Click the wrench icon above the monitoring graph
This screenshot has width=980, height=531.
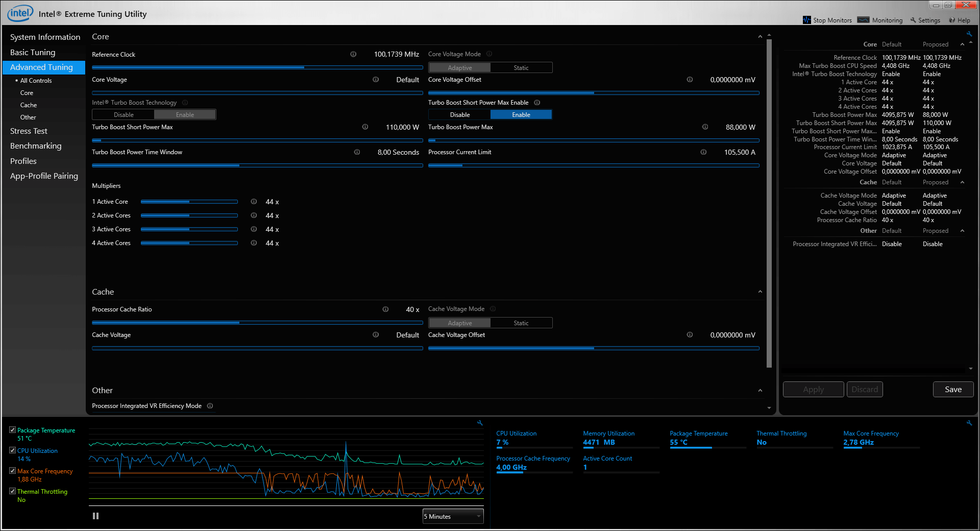point(480,423)
